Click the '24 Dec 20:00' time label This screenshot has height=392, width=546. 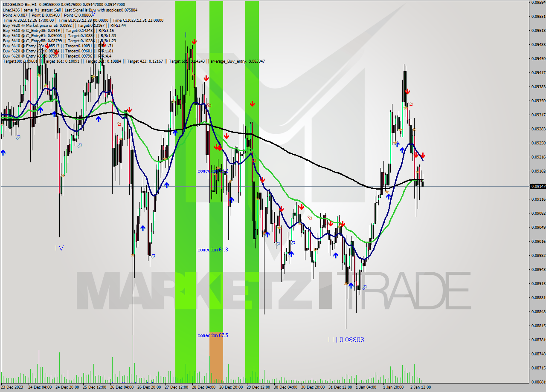(67, 387)
